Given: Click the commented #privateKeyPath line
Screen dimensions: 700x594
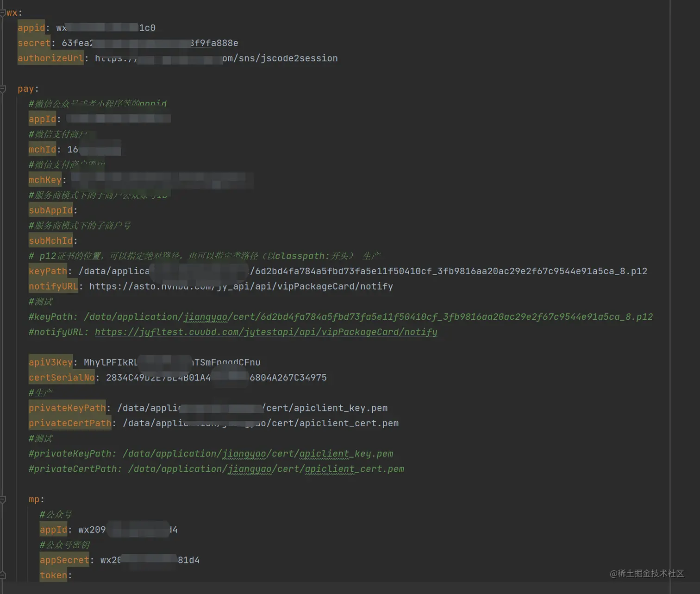Looking at the screenshot, I should coord(211,454).
